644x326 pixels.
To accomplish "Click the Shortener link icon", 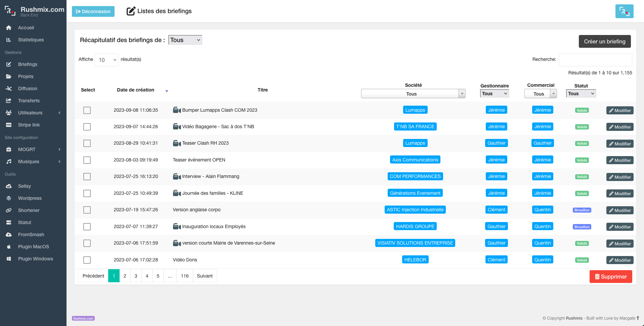I will (9, 210).
